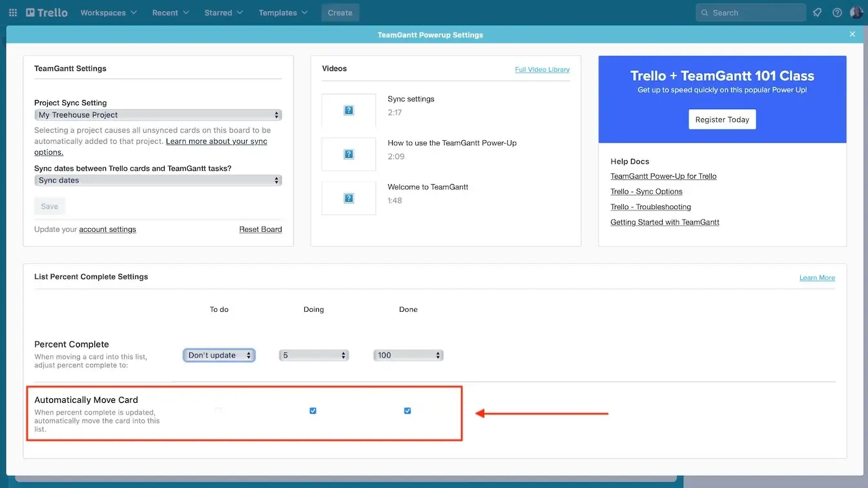Play Welcome to TeamGantt video thumbnail
The height and width of the screenshot is (488, 868).
pos(349,198)
